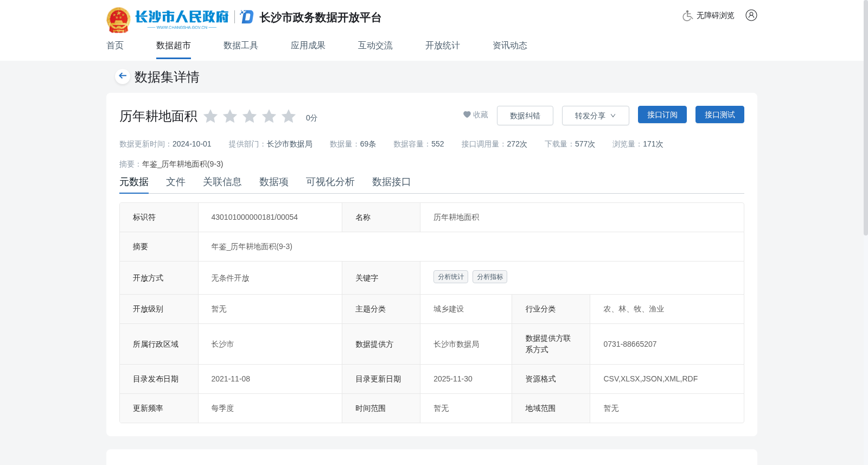Open 首页 in navigation menu
868x465 pixels.
pyautogui.click(x=115, y=46)
